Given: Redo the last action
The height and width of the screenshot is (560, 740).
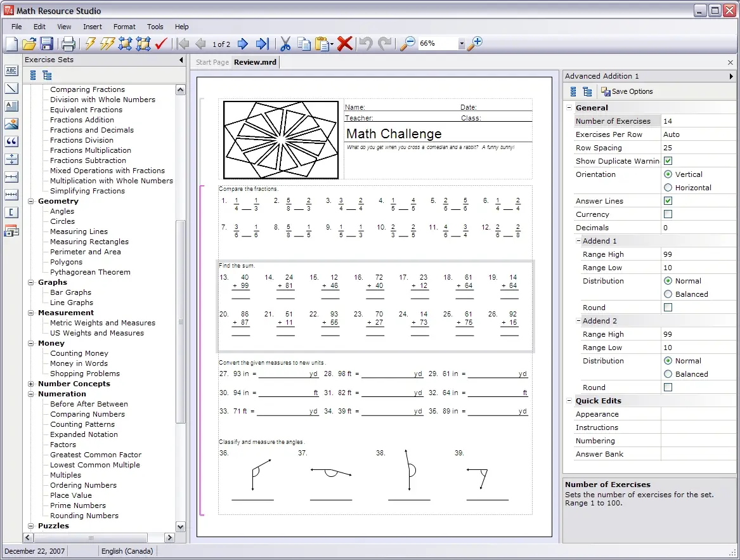Looking at the screenshot, I should coord(385,43).
